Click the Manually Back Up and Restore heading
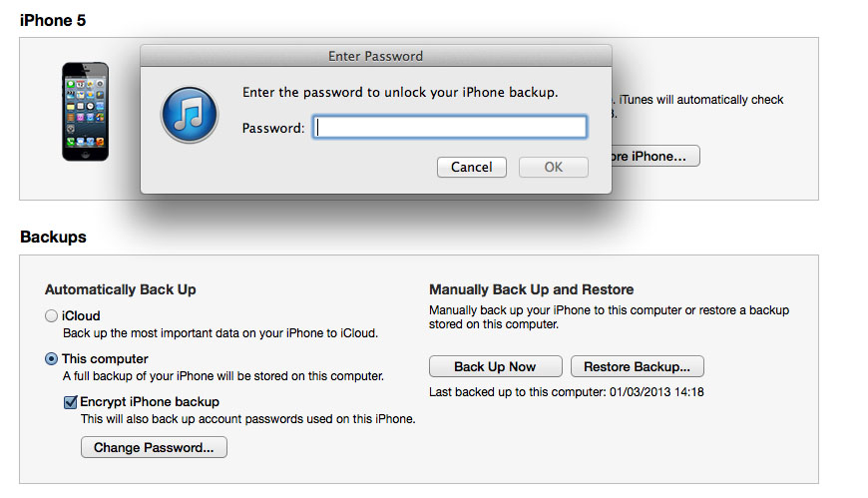This screenshot has height=498, width=868. tap(531, 289)
